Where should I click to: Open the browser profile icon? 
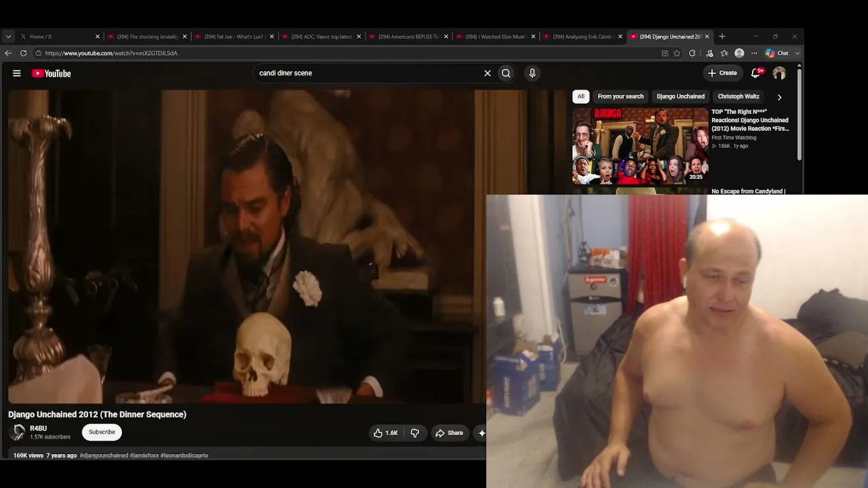point(739,53)
